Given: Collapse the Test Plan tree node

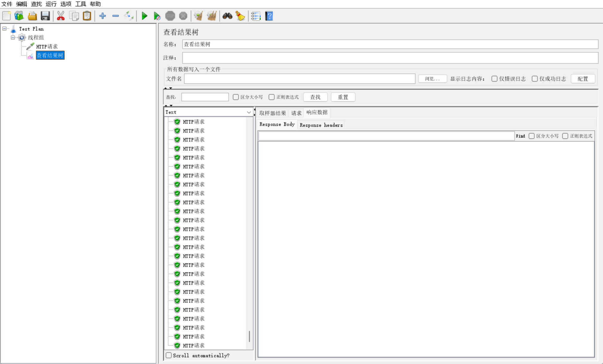Looking at the screenshot, I should click(x=4, y=29).
